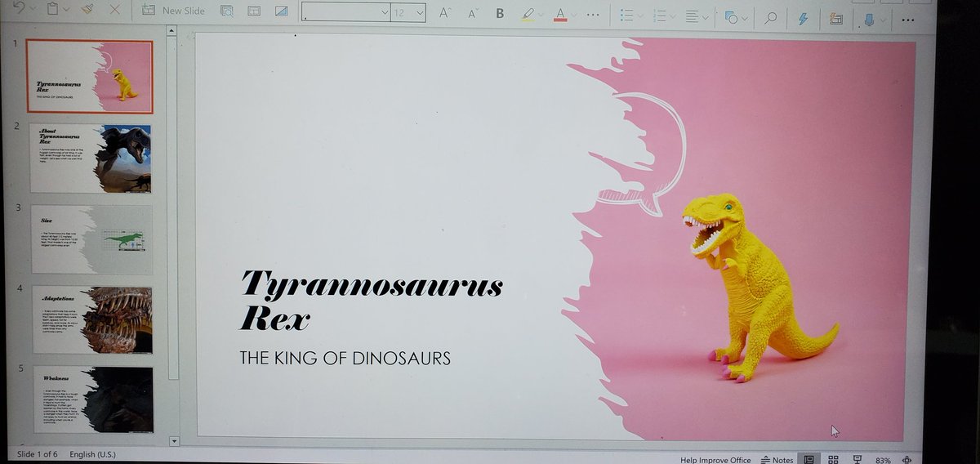This screenshot has height=464, width=980.
Task: Select slide 2 About Tyrannosaurus Rex thumbnail
Action: point(91,158)
